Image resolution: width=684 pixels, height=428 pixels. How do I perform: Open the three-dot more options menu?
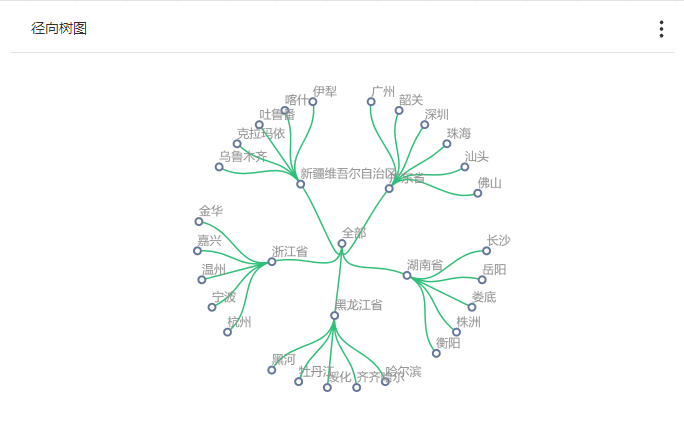coord(661,29)
